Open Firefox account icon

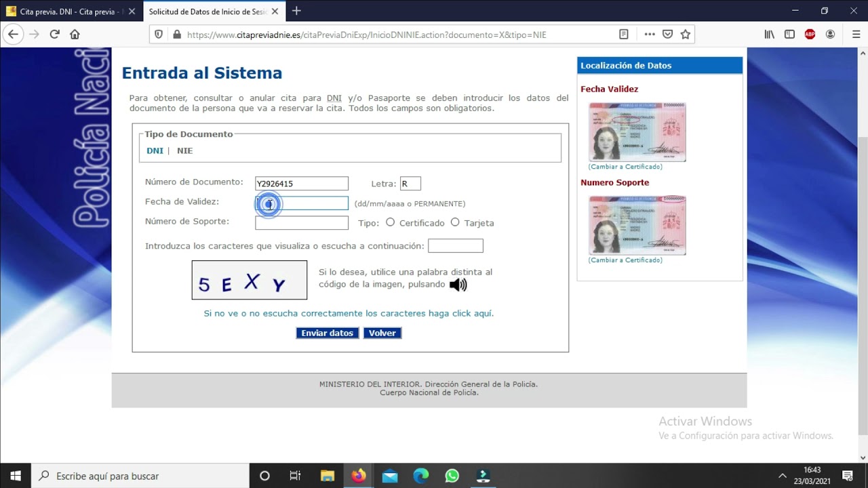tap(830, 35)
